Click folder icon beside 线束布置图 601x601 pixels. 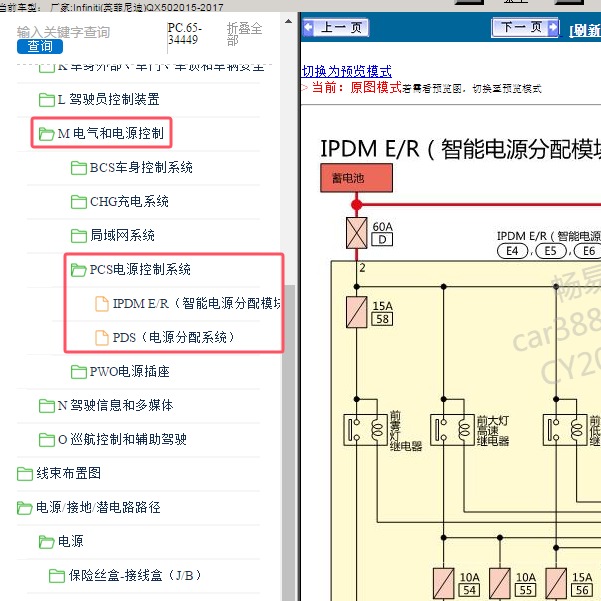click(25, 474)
